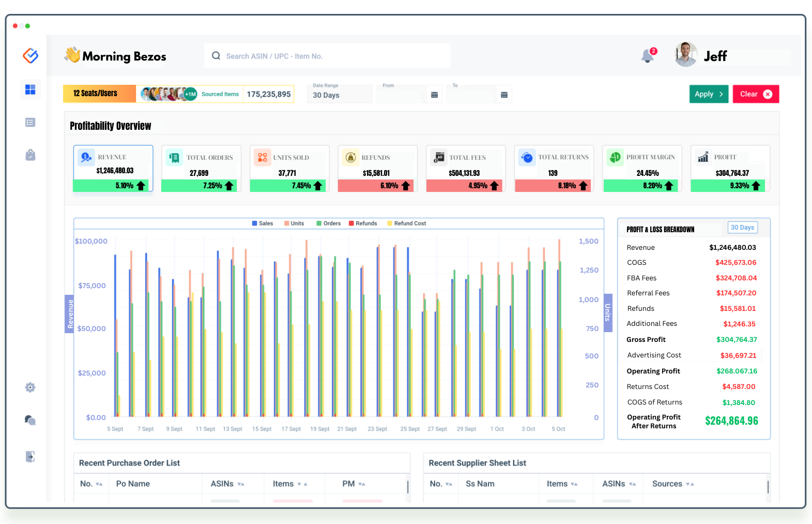Viewport: 812px width, 524px height.
Task: Select the Revenue metric card
Action: click(113, 169)
